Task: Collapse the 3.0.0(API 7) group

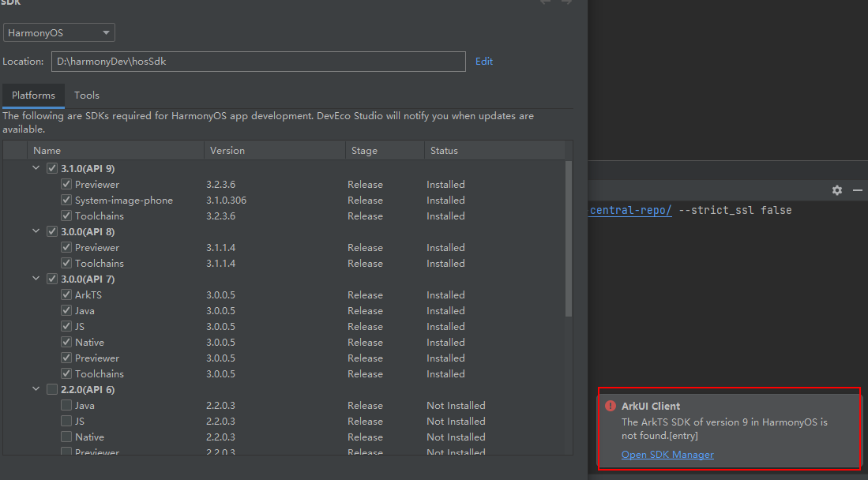Action: point(36,279)
